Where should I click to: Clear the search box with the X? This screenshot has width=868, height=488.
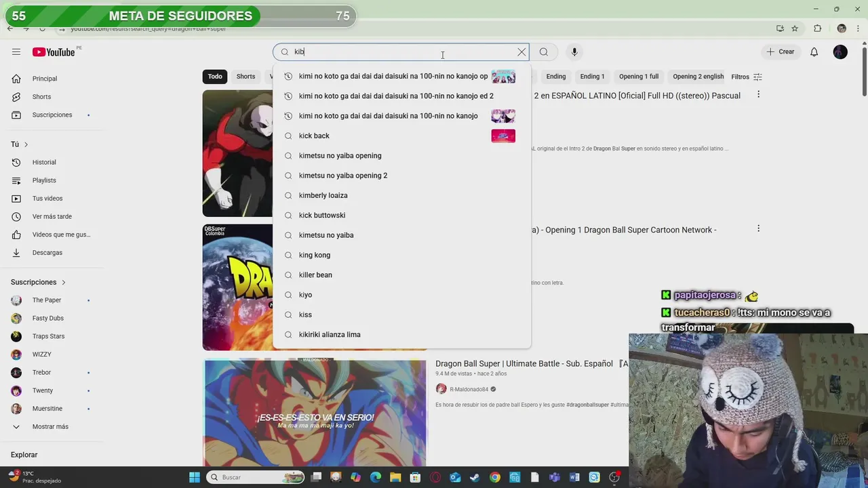point(521,52)
